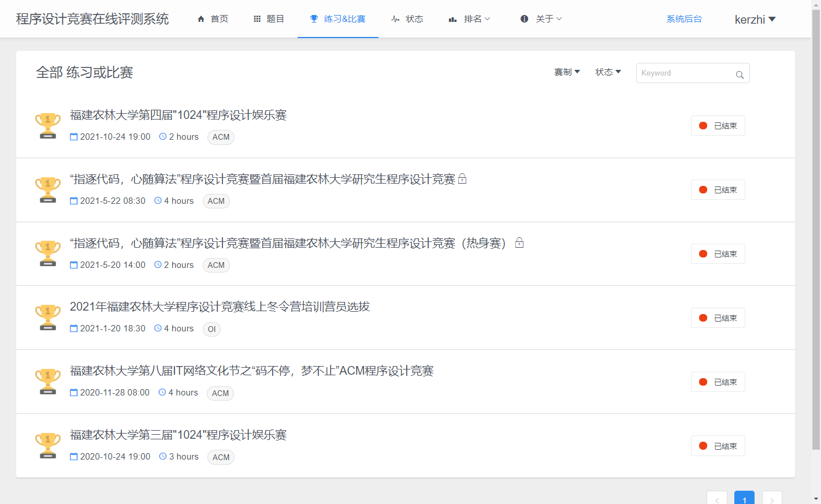
Task: Switch to the 练习&比赛 tab
Action: tap(338, 19)
